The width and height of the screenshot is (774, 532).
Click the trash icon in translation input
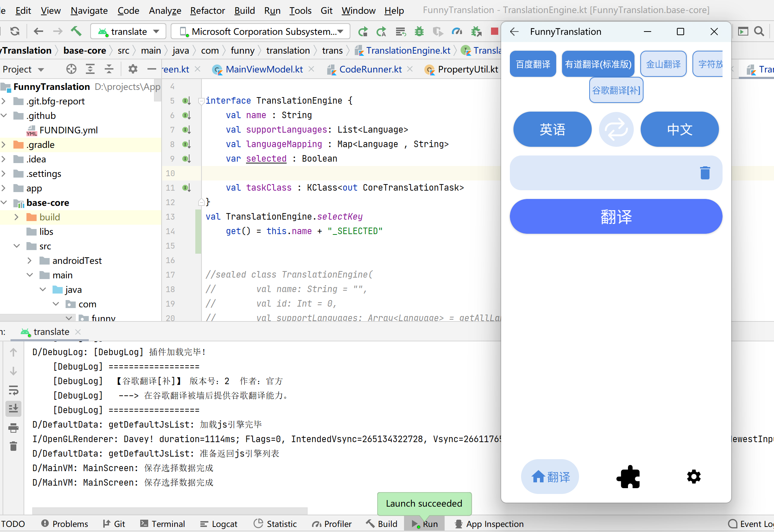pos(705,173)
